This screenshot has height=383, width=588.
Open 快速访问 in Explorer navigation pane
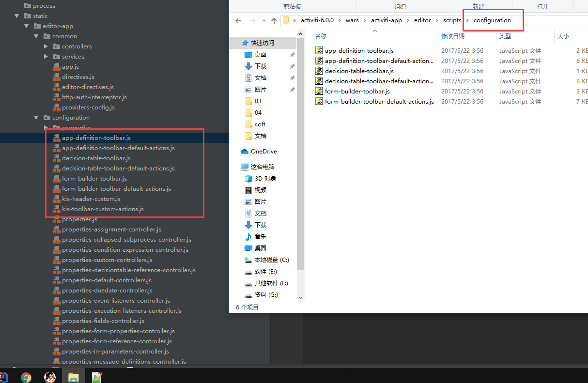tap(262, 43)
